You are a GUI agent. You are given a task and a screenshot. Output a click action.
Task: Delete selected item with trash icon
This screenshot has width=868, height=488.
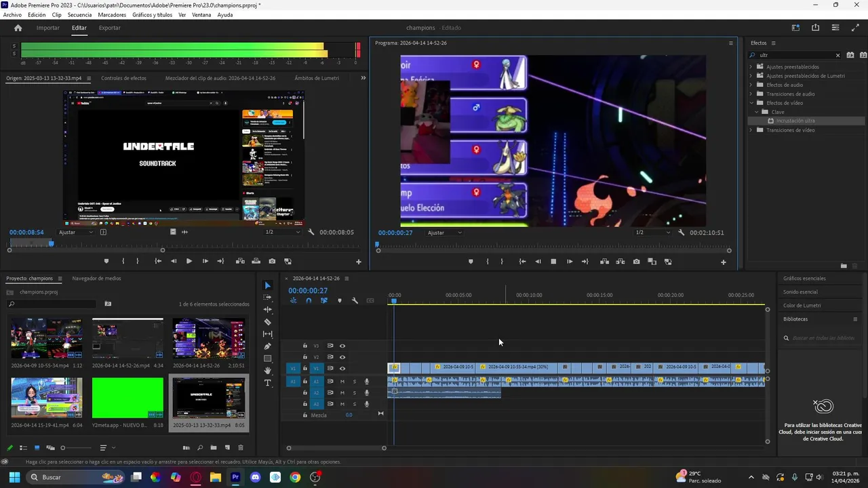point(241,448)
